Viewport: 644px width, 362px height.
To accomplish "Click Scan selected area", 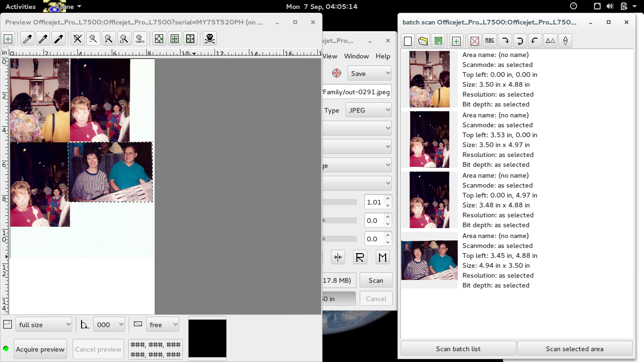I will tap(575, 349).
